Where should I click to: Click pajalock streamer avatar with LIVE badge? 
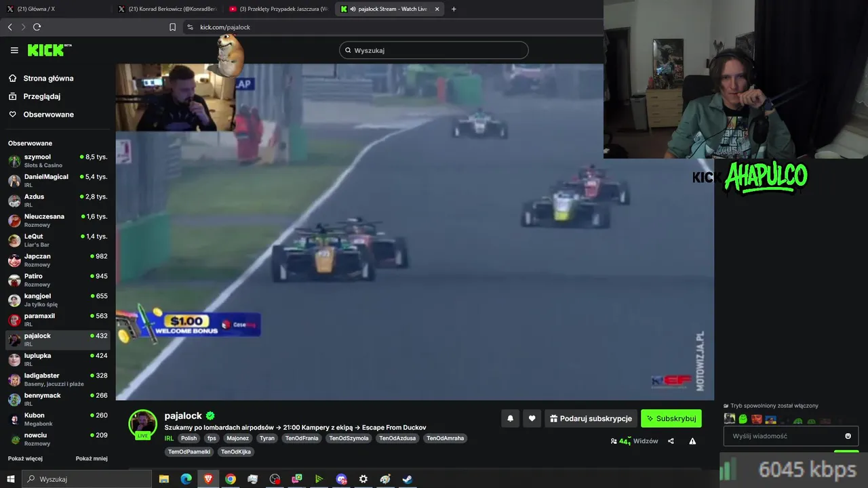(143, 425)
